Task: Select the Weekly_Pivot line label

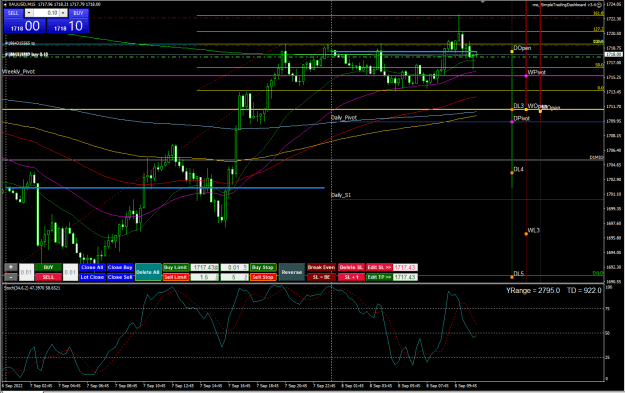Action: click(x=19, y=72)
